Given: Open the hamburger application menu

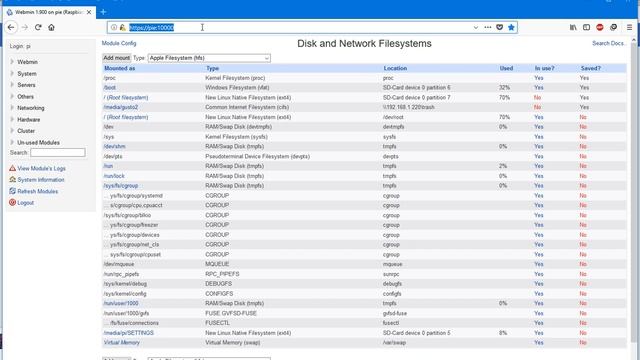Looking at the screenshot, I should [x=629, y=27].
